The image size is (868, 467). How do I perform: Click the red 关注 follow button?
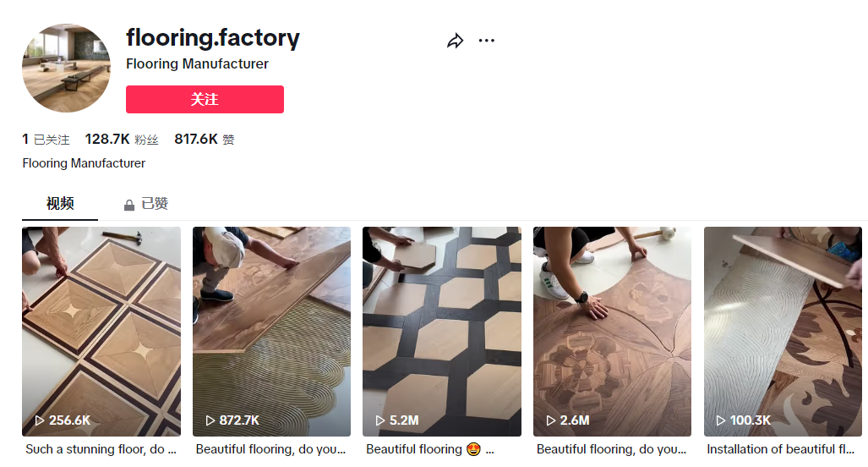click(x=205, y=99)
